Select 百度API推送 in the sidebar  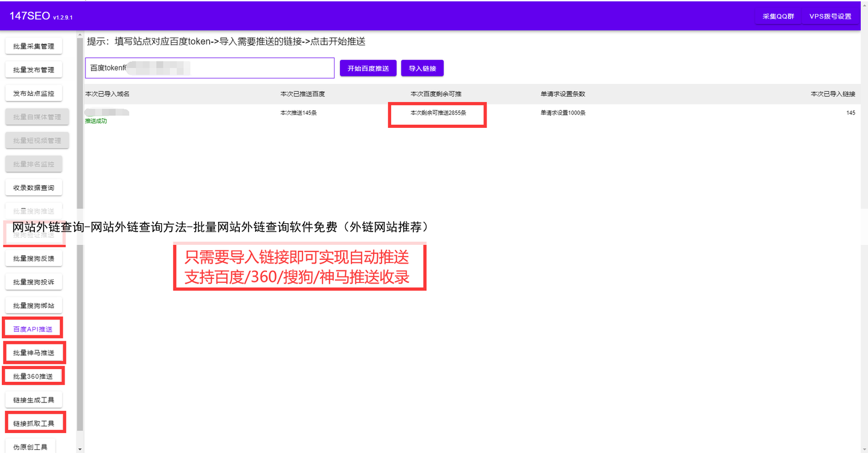(33, 329)
